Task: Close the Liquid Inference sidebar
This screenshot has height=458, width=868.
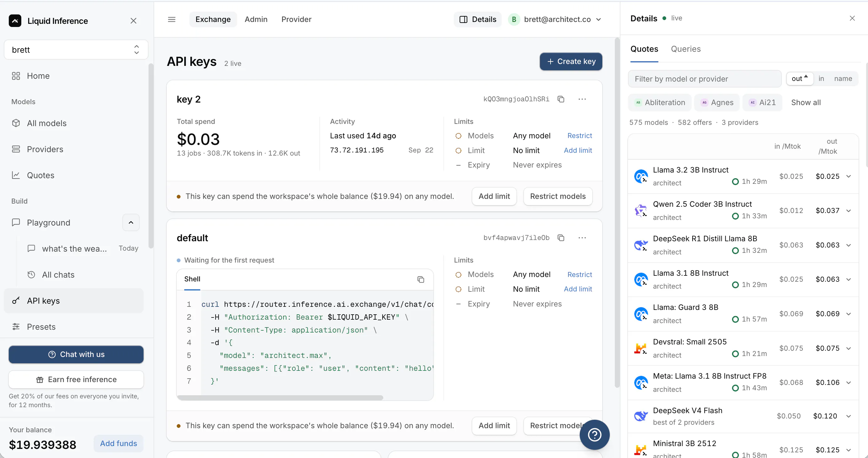Action: pos(133,21)
